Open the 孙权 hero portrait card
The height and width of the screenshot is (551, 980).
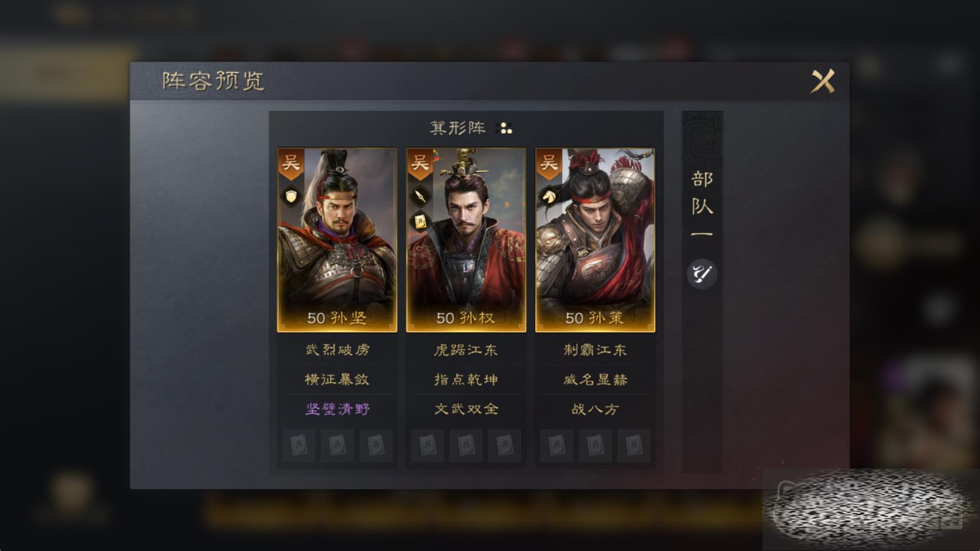click(466, 240)
